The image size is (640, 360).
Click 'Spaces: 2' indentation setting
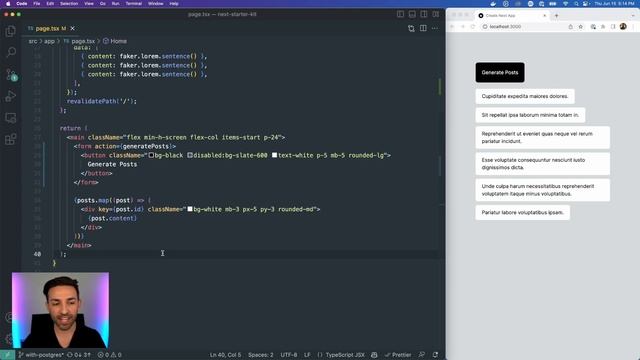coord(260,355)
